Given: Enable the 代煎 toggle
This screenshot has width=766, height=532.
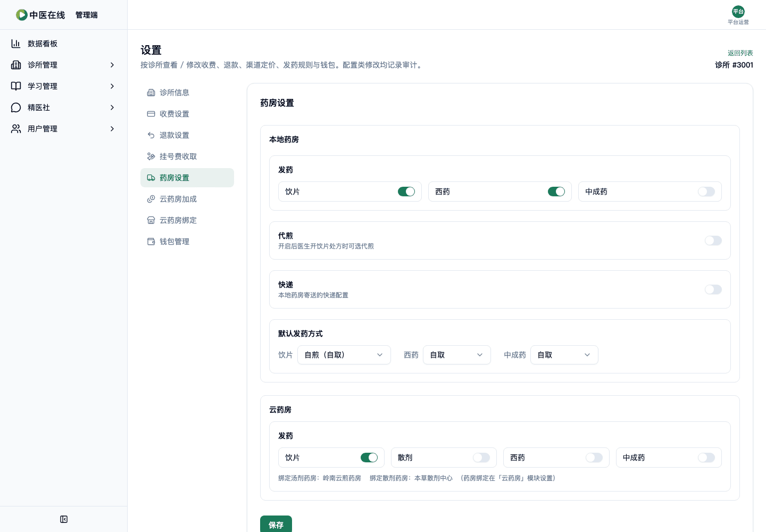Looking at the screenshot, I should [713, 240].
